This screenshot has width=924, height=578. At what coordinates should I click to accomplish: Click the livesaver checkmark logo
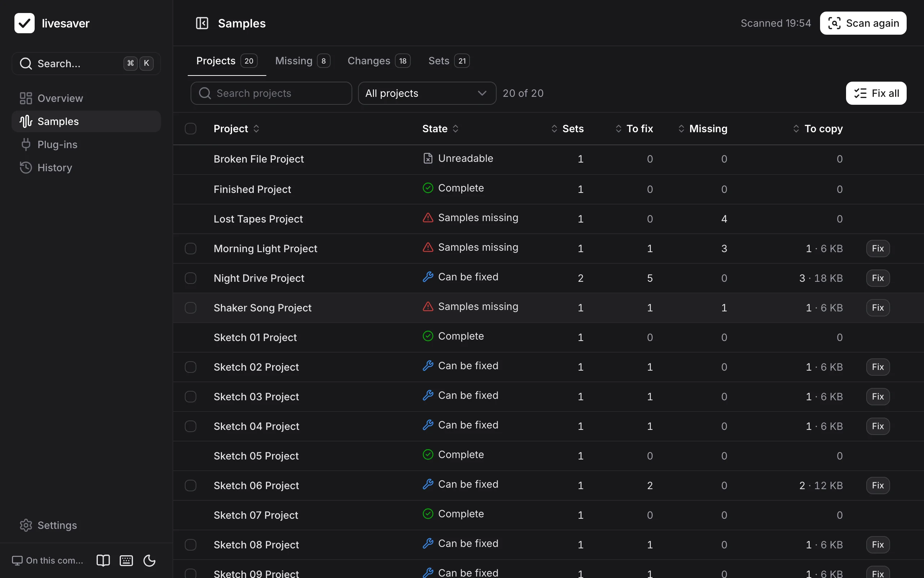pyautogui.click(x=25, y=23)
